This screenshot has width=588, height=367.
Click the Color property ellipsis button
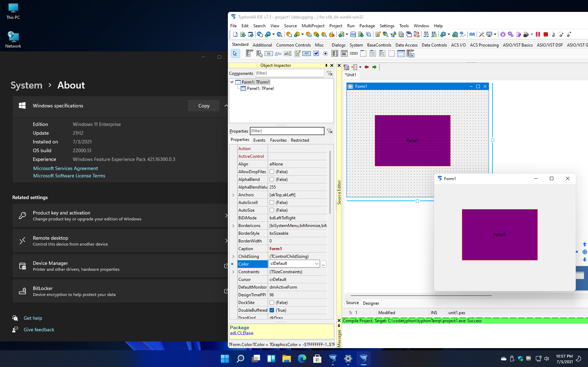323,264
